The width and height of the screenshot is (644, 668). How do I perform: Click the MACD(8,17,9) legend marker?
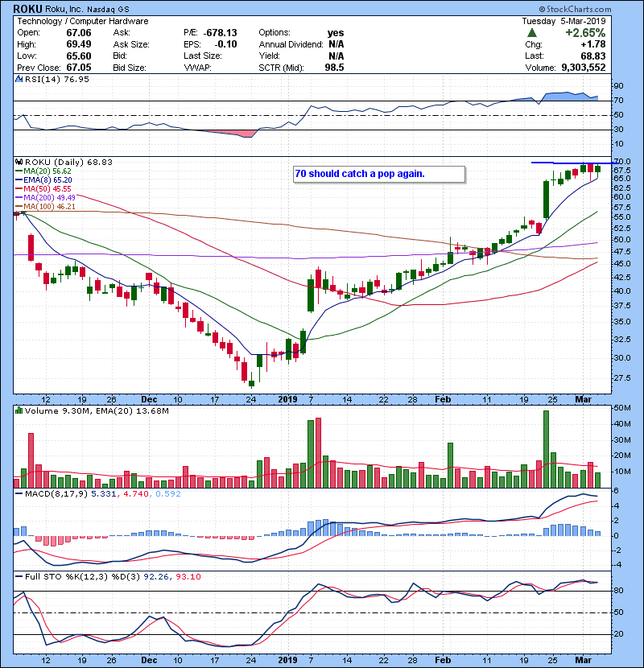click(18, 494)
